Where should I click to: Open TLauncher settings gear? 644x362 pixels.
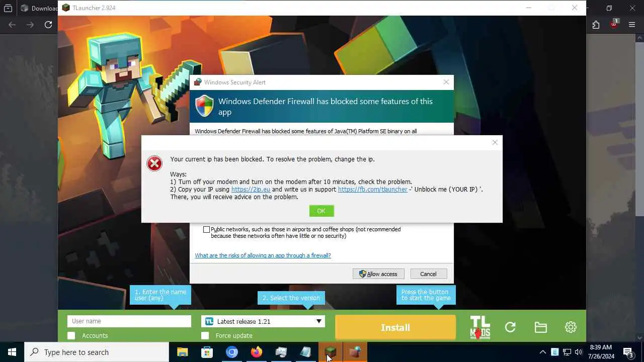click(571, 327)
